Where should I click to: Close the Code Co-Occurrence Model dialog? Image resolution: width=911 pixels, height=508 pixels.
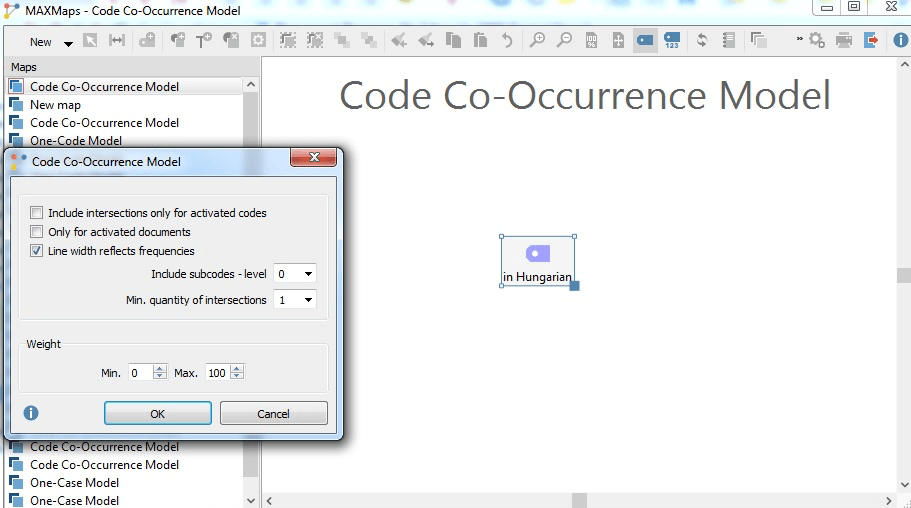point(314,157)
